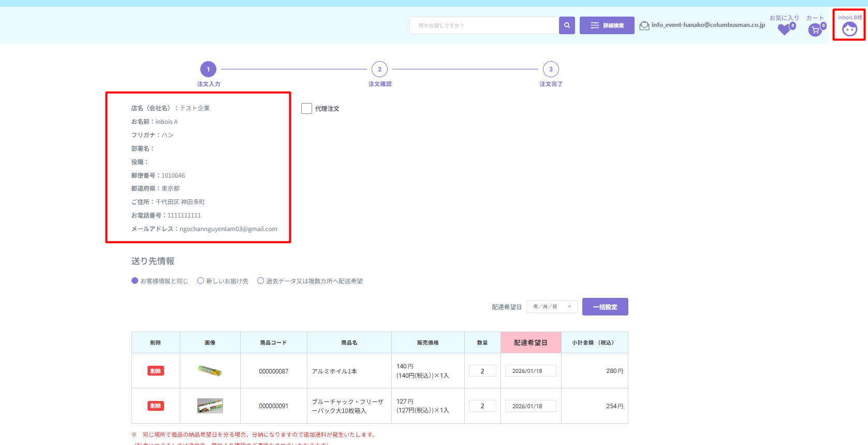Click the aluminum foil product image
Viewport: 868px width, 445px height.
point(210,371)
